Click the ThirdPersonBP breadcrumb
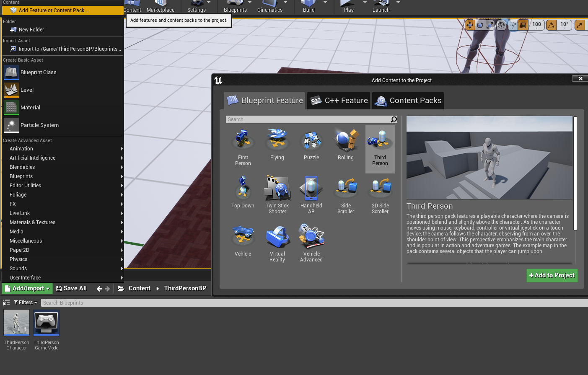The height and width of the screenshot is (375, 588). coord(185,288)
